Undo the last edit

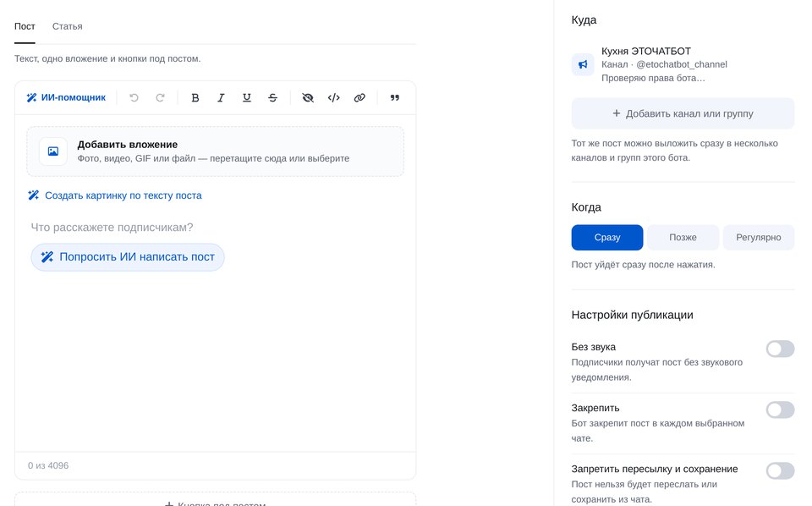[x=134, y=97]
